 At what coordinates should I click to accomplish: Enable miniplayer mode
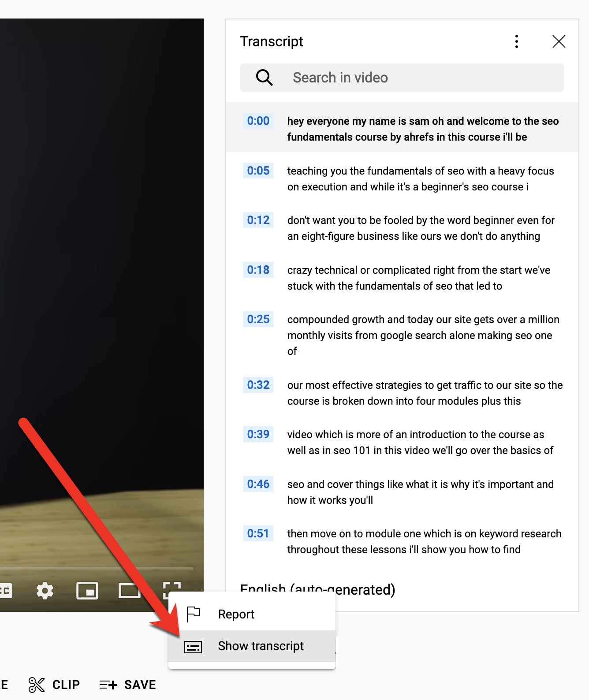pyautogui.click(x=87, y=590)
